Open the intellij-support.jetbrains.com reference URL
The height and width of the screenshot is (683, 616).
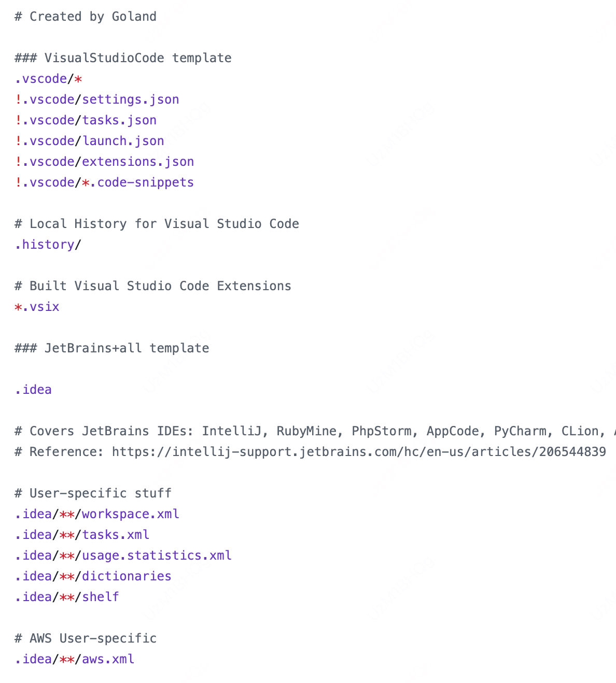pyautogui.click(x=359, y=452)
